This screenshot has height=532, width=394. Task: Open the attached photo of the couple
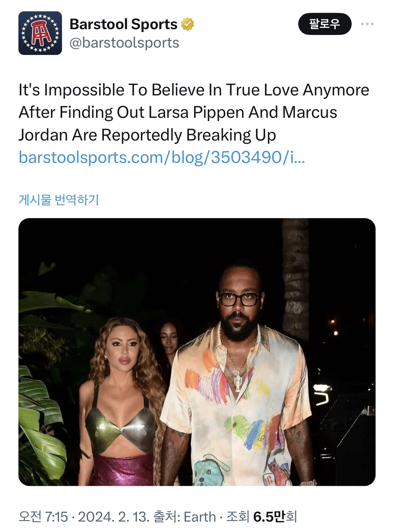pyautogui.click(x=197, y=352)
